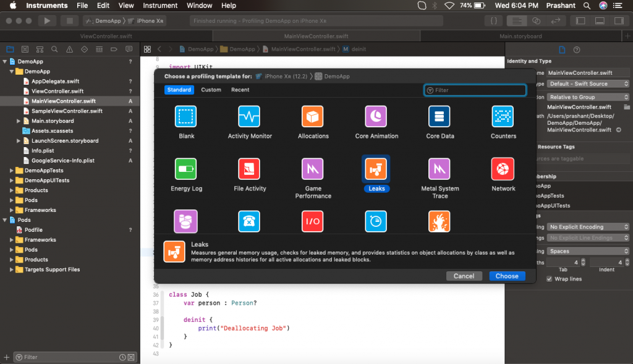Pick the Core Animation template
The height and width of the screenshot is (364, 633).
pyautogui.click(x=376, y=117)
